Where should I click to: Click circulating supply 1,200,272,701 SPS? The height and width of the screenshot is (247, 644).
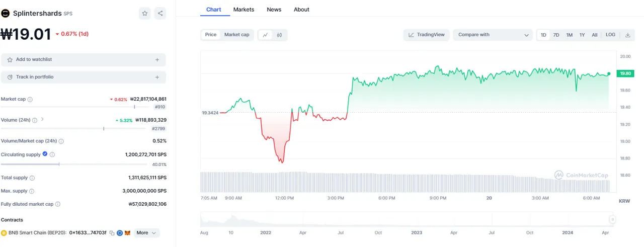click(146, 155)
